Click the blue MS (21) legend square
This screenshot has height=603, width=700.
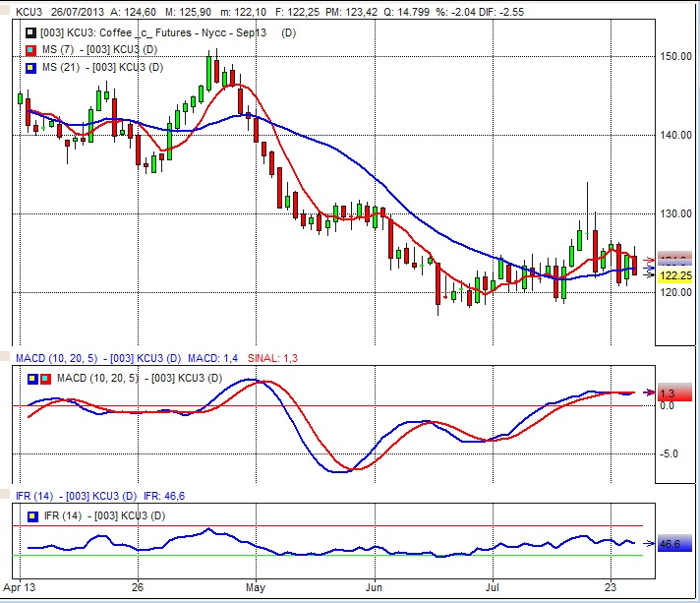tap(29, 67)
